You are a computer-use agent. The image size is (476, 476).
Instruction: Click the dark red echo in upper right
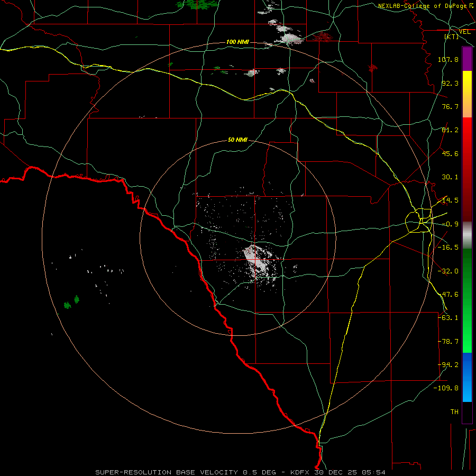pos(323,36)
